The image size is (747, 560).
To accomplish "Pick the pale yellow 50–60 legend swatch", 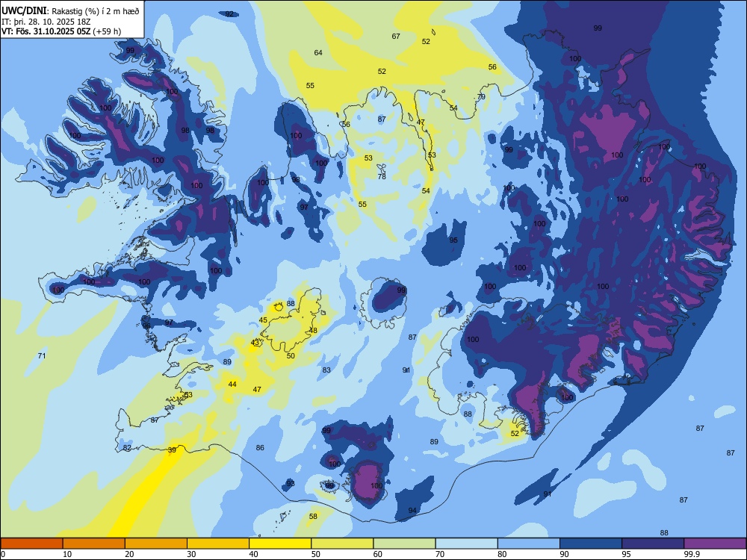I will point(342,544).
